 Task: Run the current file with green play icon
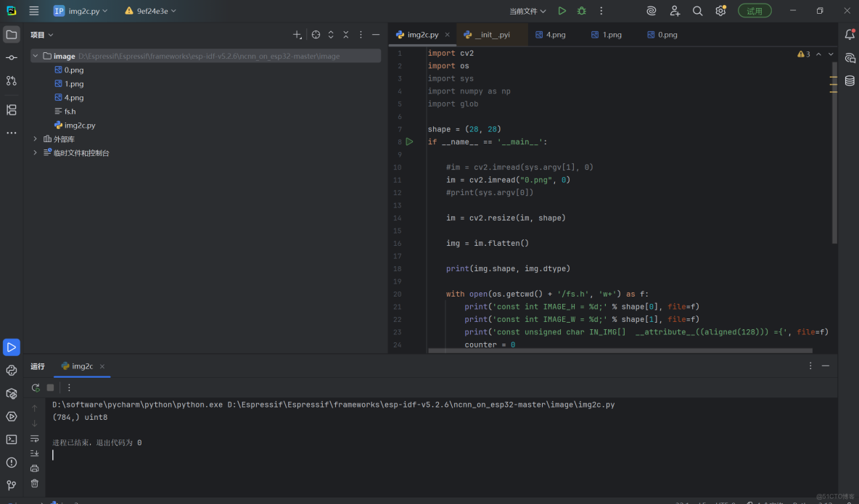click(562, 11)
